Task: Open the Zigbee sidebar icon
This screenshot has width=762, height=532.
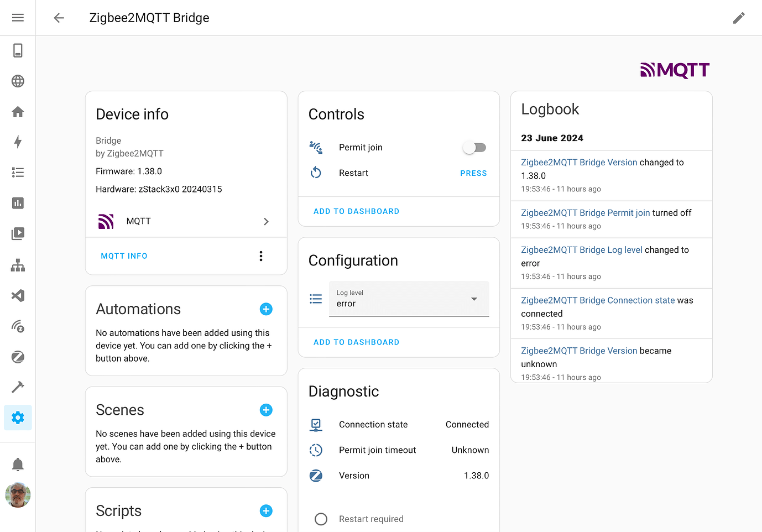Action: tap(18, 357)
